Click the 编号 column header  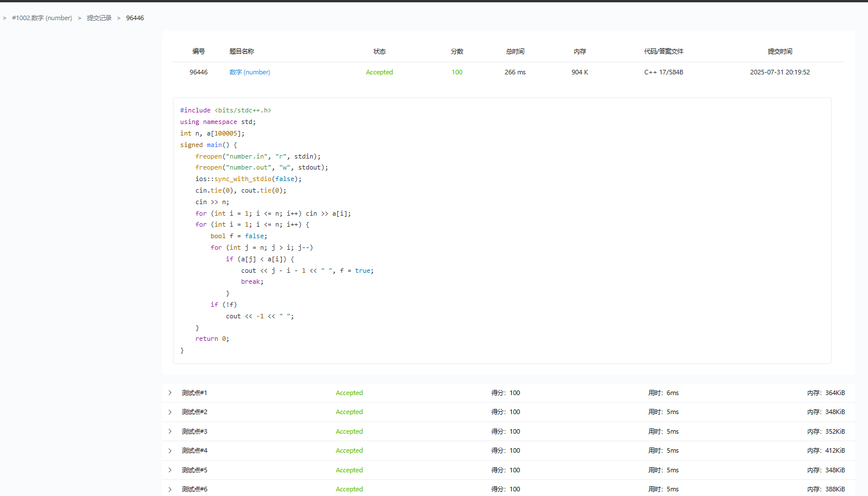[x=198, y=51]
